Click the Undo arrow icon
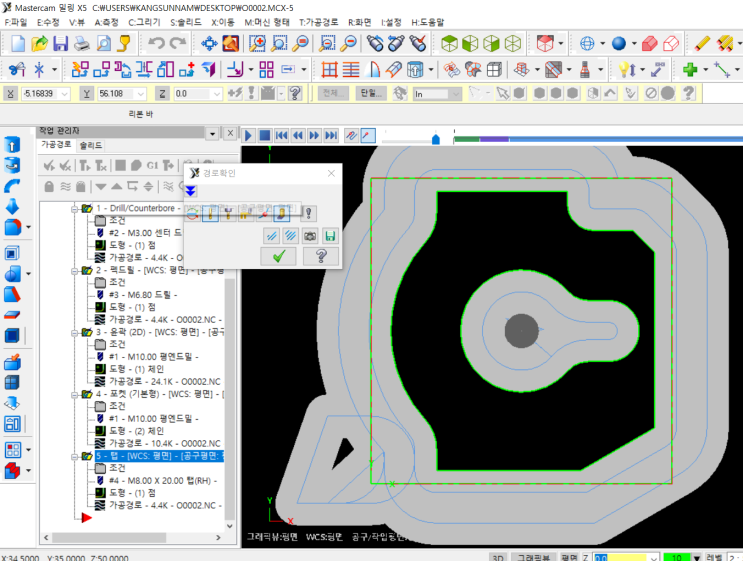The height and width of the screenshot is (561, 743). click(x=156, y=43)
